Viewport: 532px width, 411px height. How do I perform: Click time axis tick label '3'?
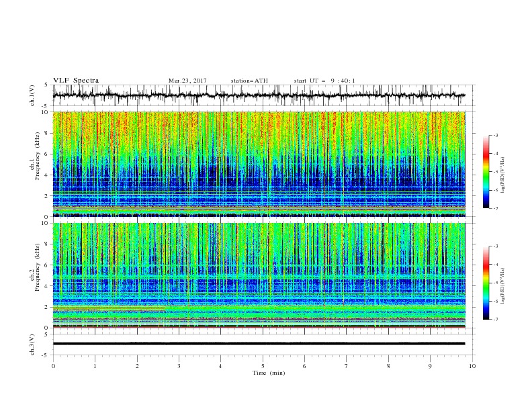point(179,366)
